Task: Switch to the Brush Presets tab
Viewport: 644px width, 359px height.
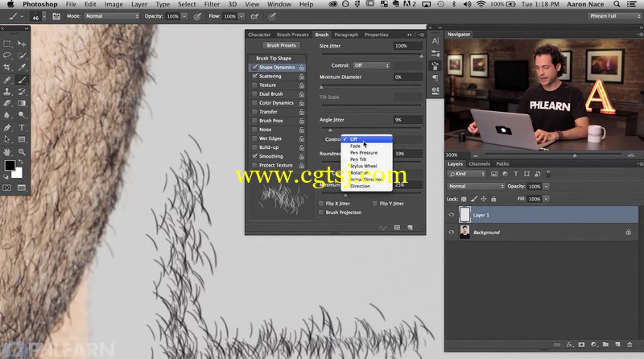Action: point(292,35)
